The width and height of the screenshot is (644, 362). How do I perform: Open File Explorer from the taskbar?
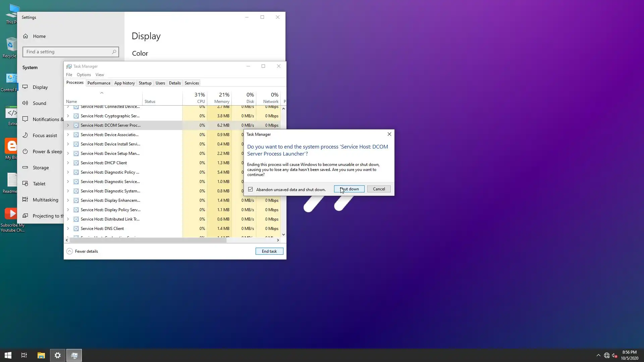click(41, 355)
